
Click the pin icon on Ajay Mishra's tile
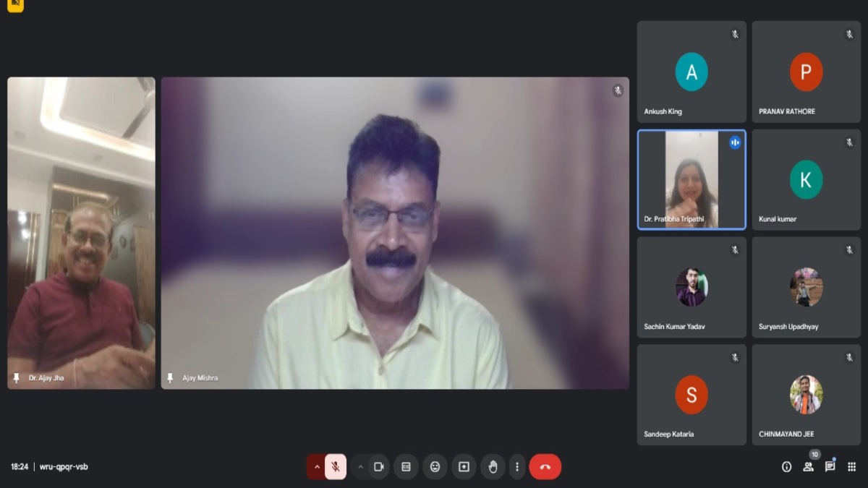171,378
